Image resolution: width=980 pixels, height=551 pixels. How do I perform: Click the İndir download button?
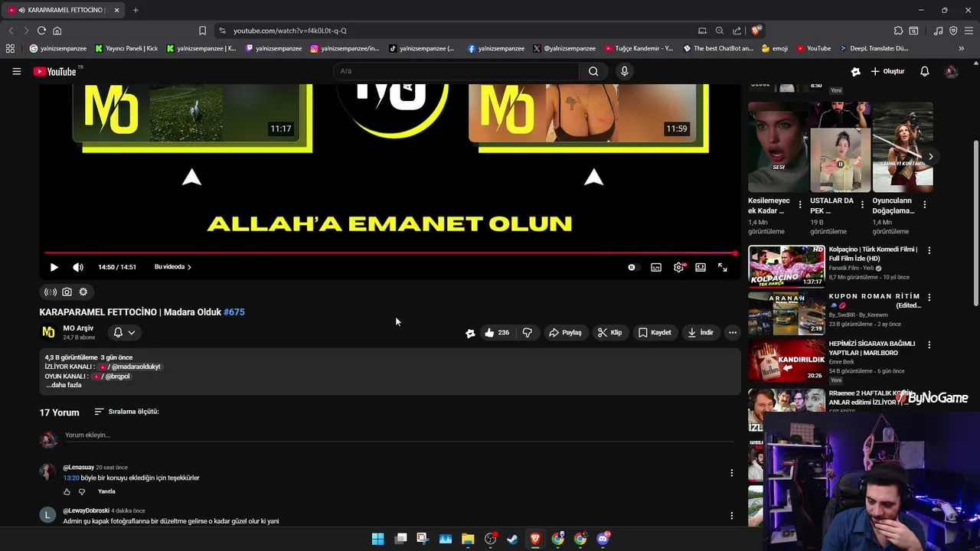click(x=701, y=332)
